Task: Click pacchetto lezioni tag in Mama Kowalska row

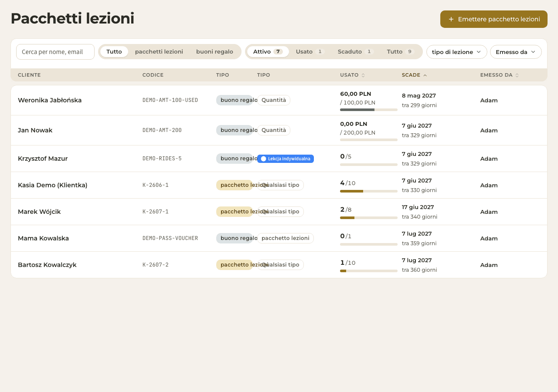Action: tap(286, 238)
